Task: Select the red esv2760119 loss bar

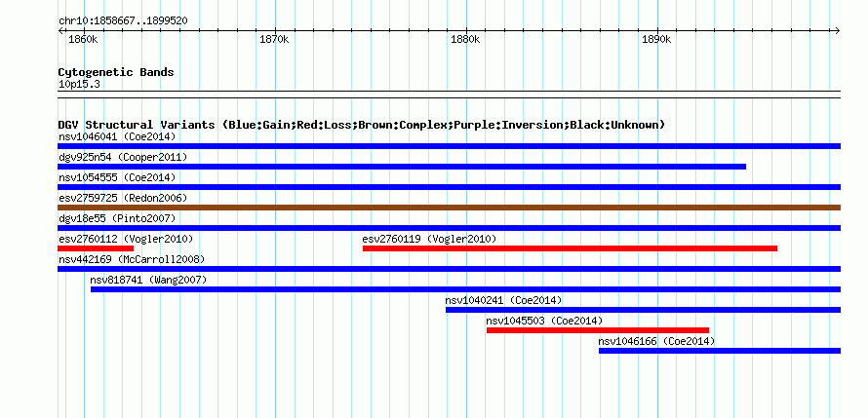Action: 570,248
